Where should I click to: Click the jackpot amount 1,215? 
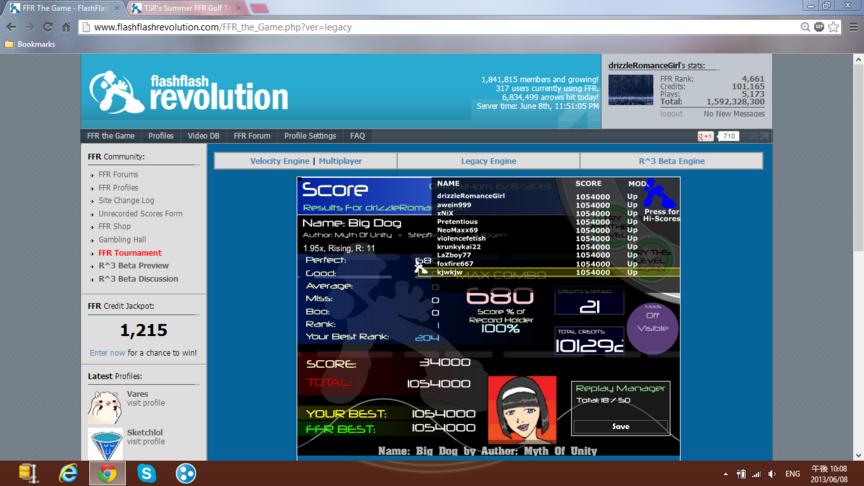pyautogui.click(x=143, y=330)
